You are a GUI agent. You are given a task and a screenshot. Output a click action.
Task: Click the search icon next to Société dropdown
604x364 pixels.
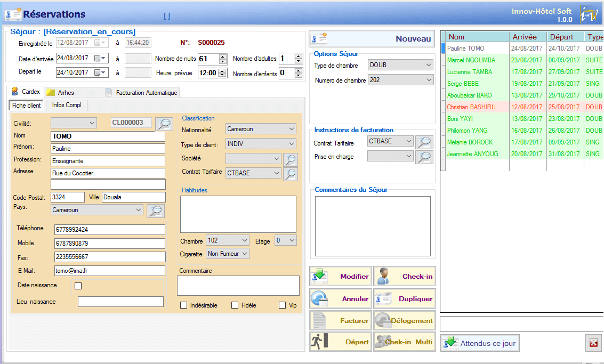click(x=291, y=159)
